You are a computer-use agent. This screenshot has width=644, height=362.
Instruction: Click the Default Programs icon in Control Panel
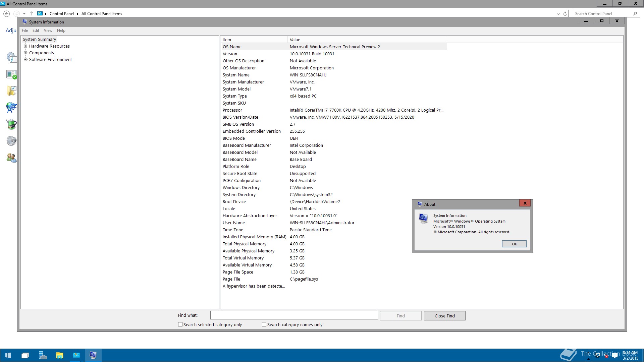pyautogui.click(x=12, y=74)
